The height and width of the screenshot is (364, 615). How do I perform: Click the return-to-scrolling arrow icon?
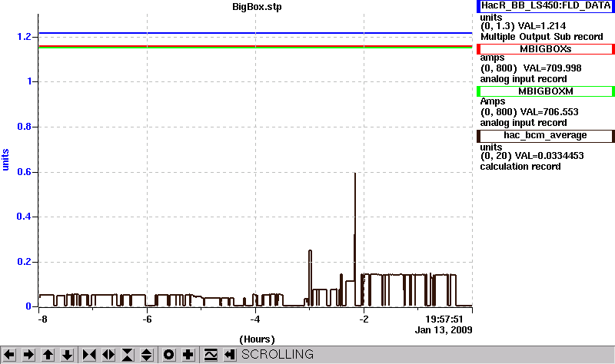point(230,355)
